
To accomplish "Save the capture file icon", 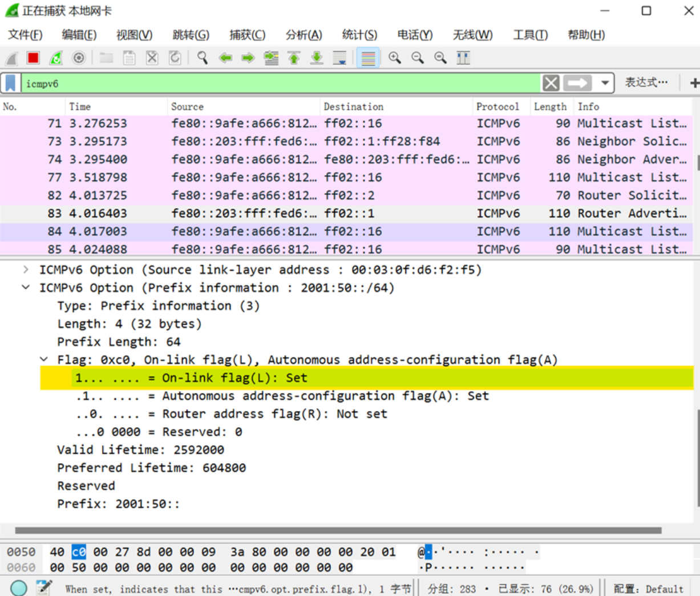I will click(130, 58).
